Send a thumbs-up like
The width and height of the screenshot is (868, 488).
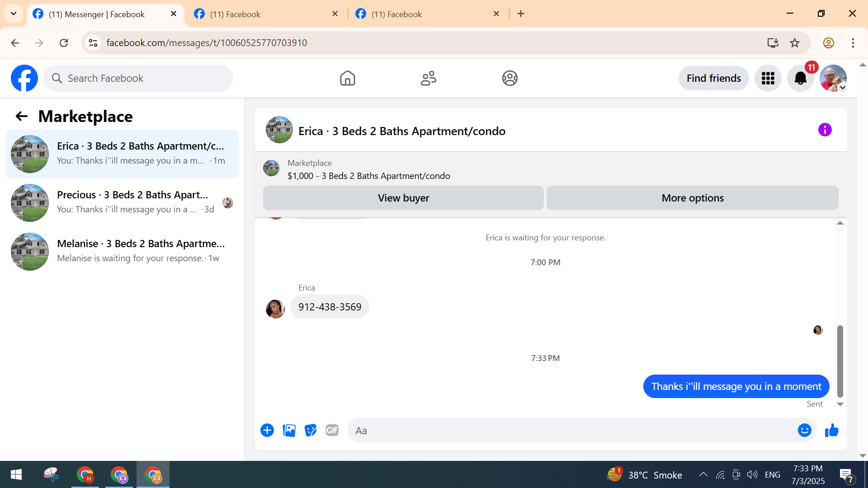(x=831, y=430)
